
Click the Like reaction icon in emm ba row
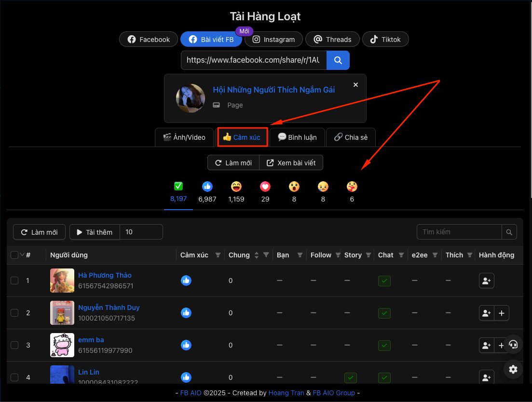(x=186, y=345)
